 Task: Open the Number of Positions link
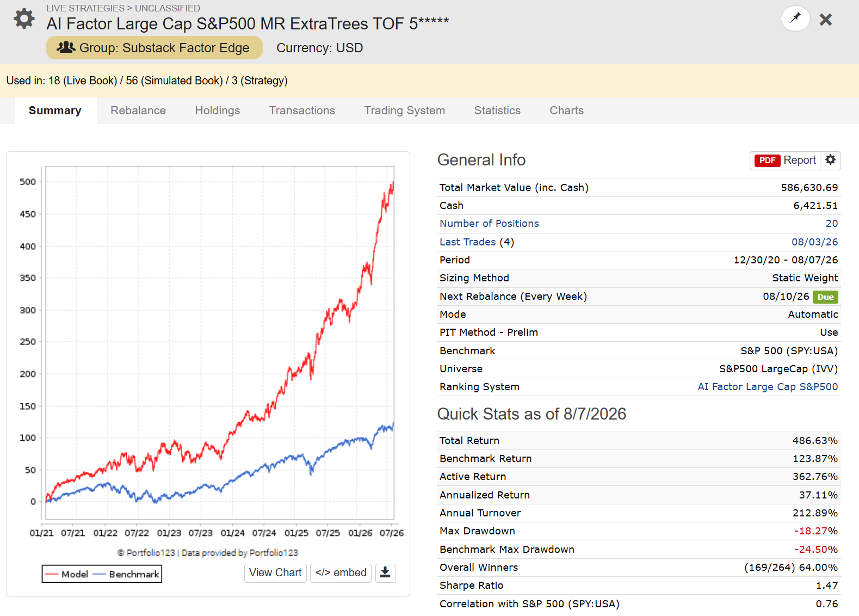coord(489,224)
